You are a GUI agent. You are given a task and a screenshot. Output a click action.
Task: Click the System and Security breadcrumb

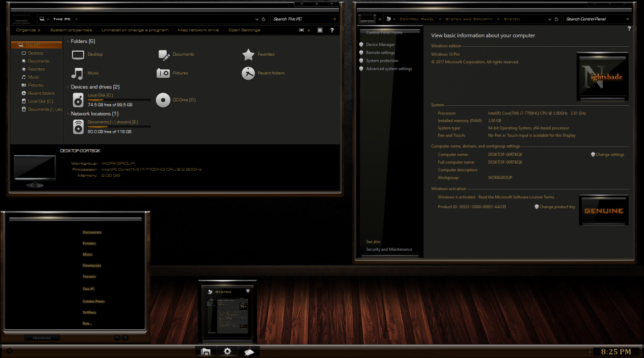point(469,19)
